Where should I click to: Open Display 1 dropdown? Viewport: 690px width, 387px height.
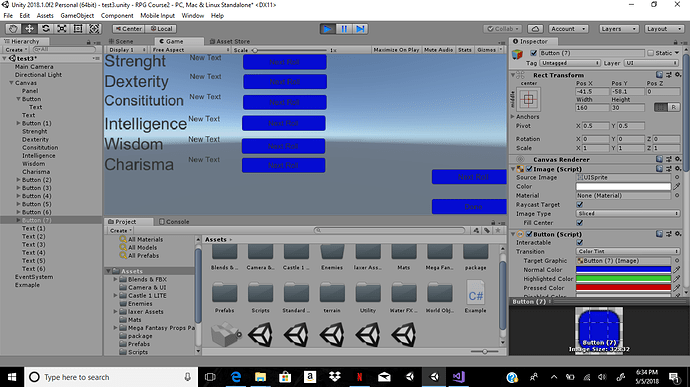(x=128, y=50)
